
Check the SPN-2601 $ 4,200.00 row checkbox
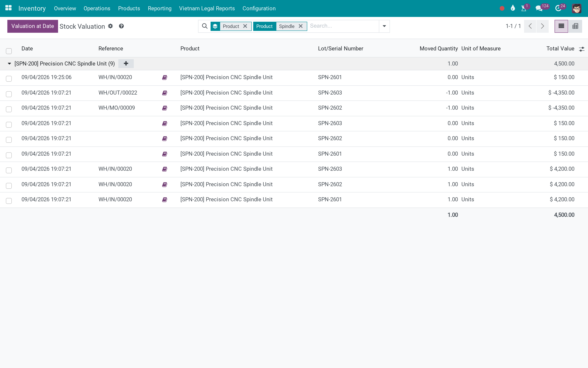[x=9, y=201]
